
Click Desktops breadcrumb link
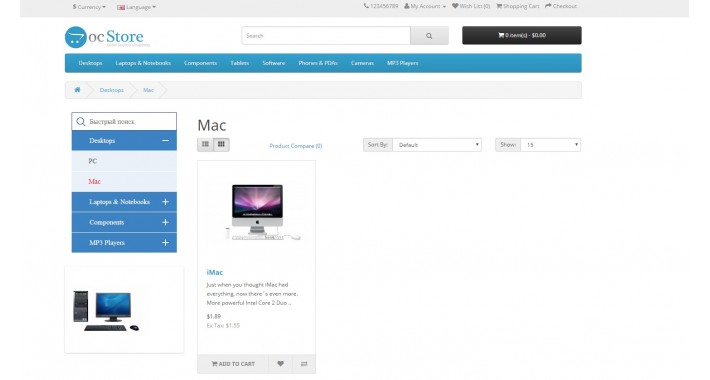(x=111, y=90)
